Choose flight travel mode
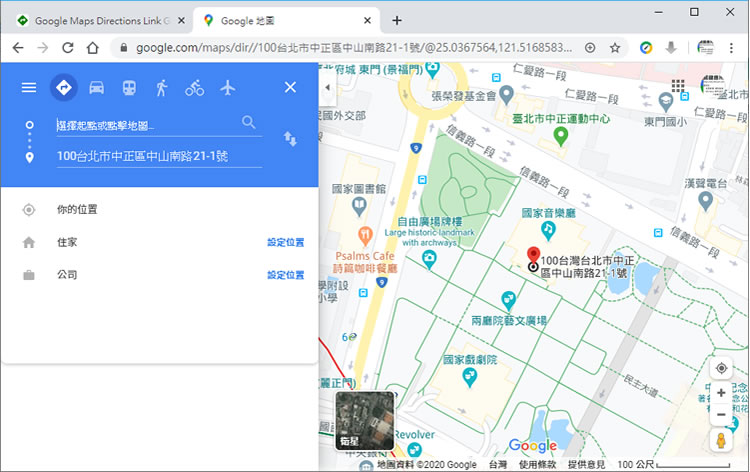The image size is (750, 472). (x=228, y=88)
